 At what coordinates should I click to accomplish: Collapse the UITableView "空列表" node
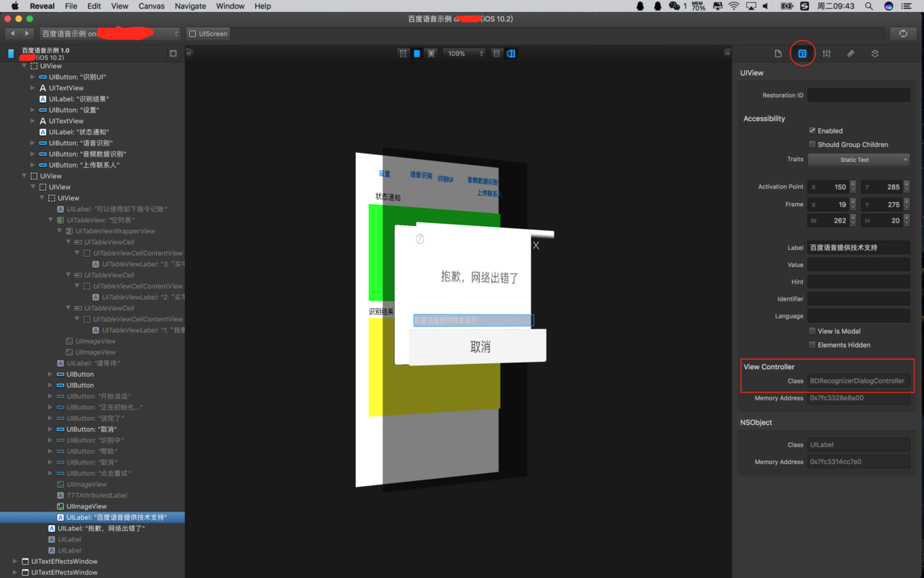click(51, 220)
